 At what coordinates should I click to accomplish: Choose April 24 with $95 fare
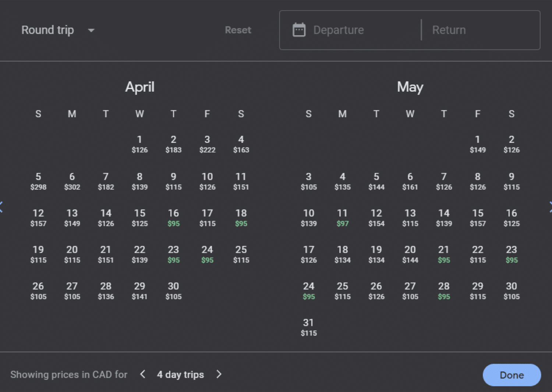click(x=207, y=254)
